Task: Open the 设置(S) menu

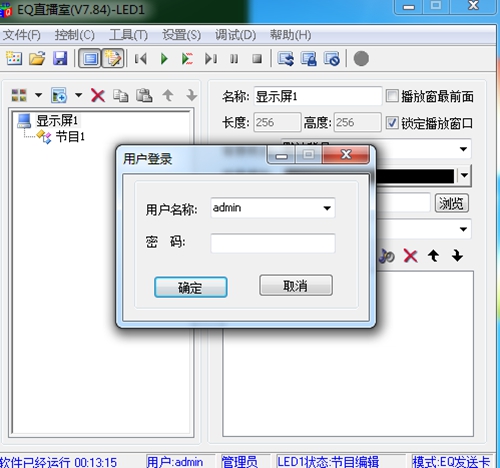Action: pos(182,35)
